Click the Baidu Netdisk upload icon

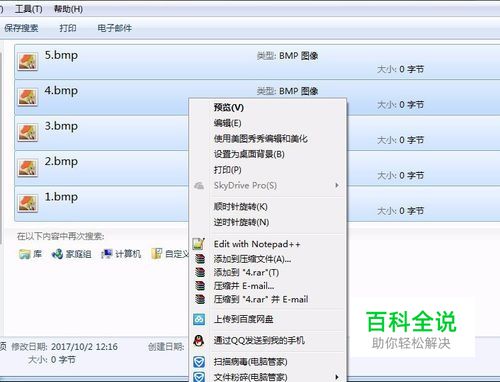point(199,319)
